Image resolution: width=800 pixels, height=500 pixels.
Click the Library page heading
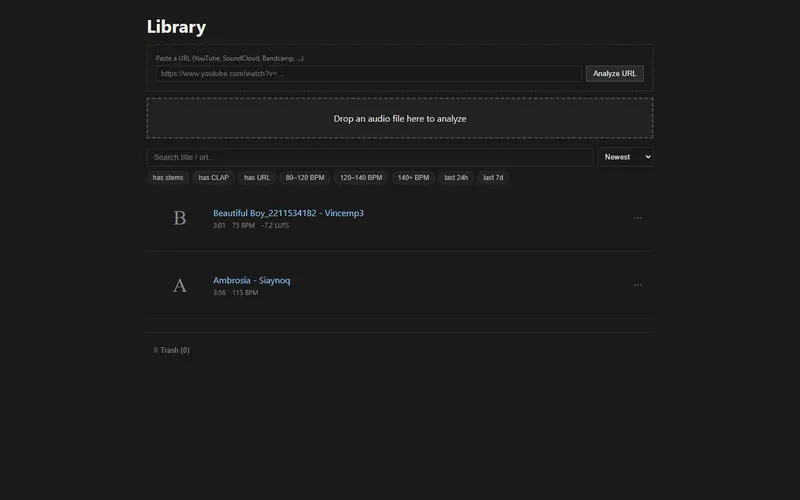[176, 27]
